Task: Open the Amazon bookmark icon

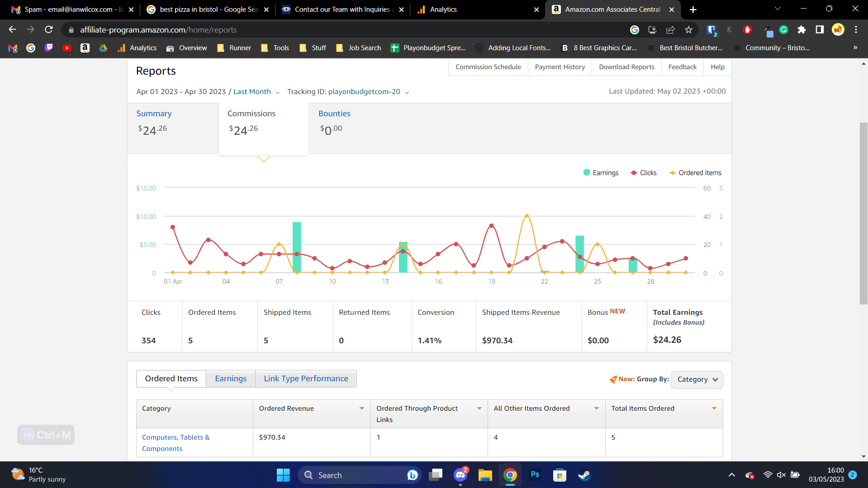Action: (x=85, y=48)
